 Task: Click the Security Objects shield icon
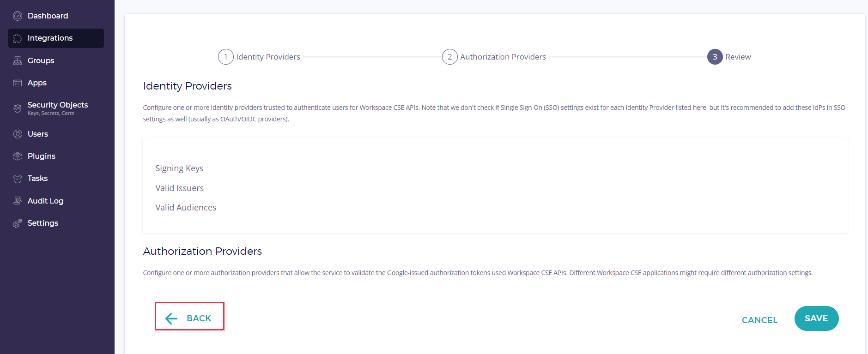[18, 108]
